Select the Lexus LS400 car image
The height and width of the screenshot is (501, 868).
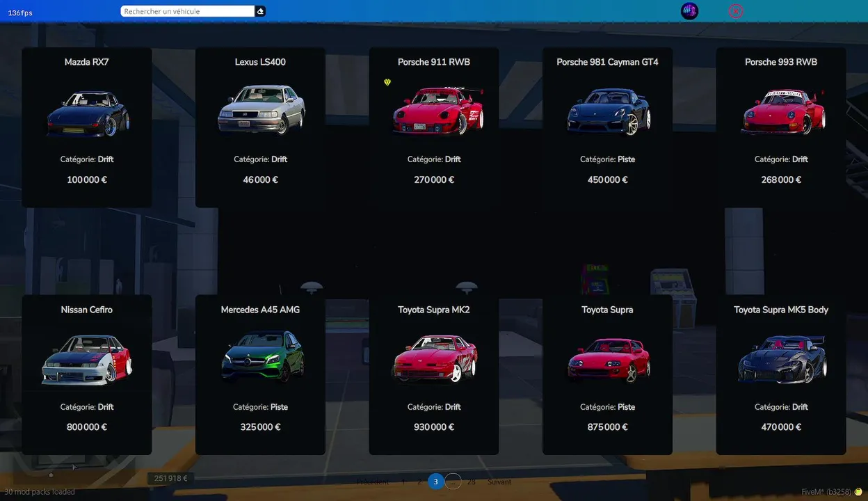click(261, 109)
